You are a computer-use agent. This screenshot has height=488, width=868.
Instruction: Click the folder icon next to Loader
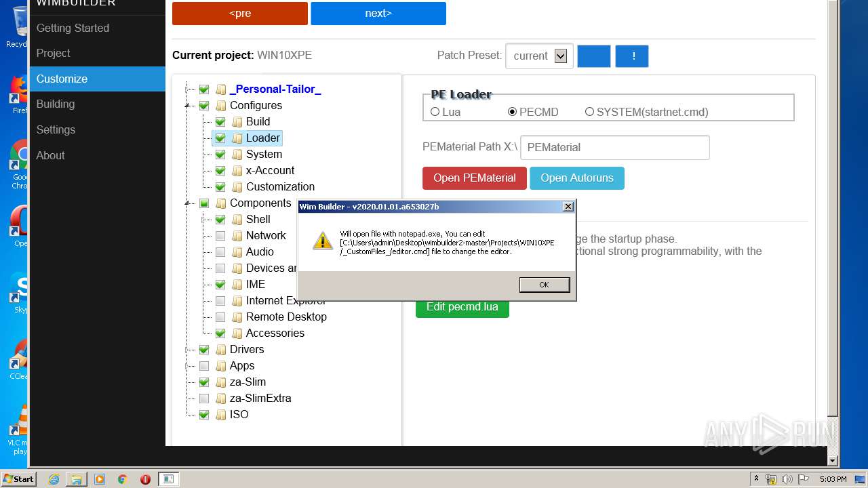tap(237, 138)
